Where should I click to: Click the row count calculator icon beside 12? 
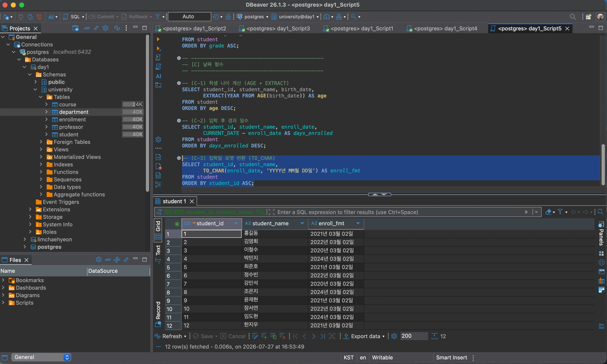[x=434, y=336]
